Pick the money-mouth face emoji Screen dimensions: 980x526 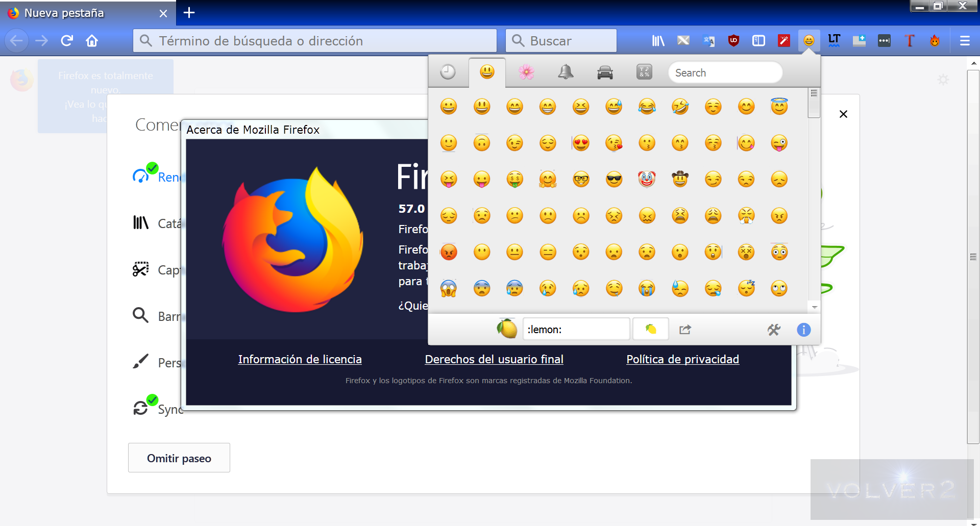(x=514, y=179)
